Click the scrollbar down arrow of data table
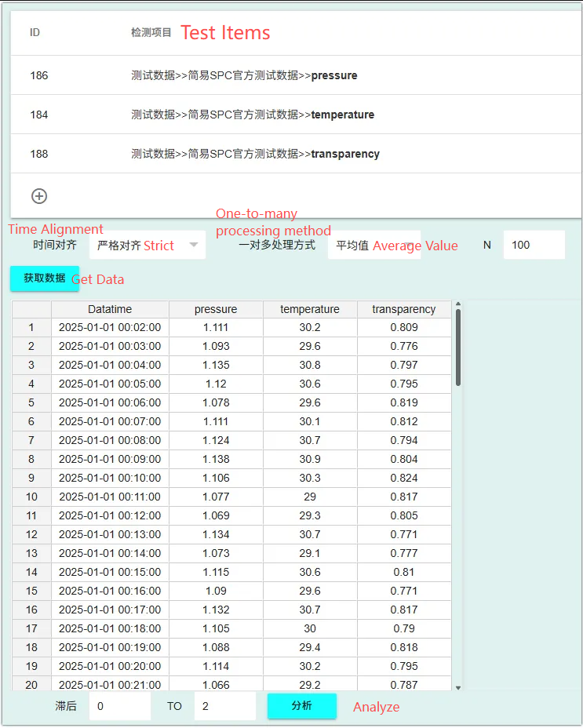Image resolution: width=583 pixels, height=728 pixels. [x=458, y=688]
